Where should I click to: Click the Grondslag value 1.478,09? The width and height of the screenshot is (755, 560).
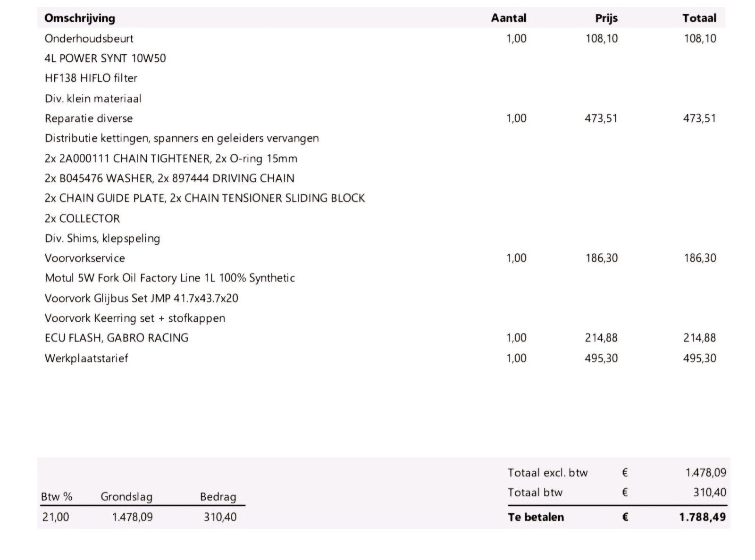pos(133,517)
